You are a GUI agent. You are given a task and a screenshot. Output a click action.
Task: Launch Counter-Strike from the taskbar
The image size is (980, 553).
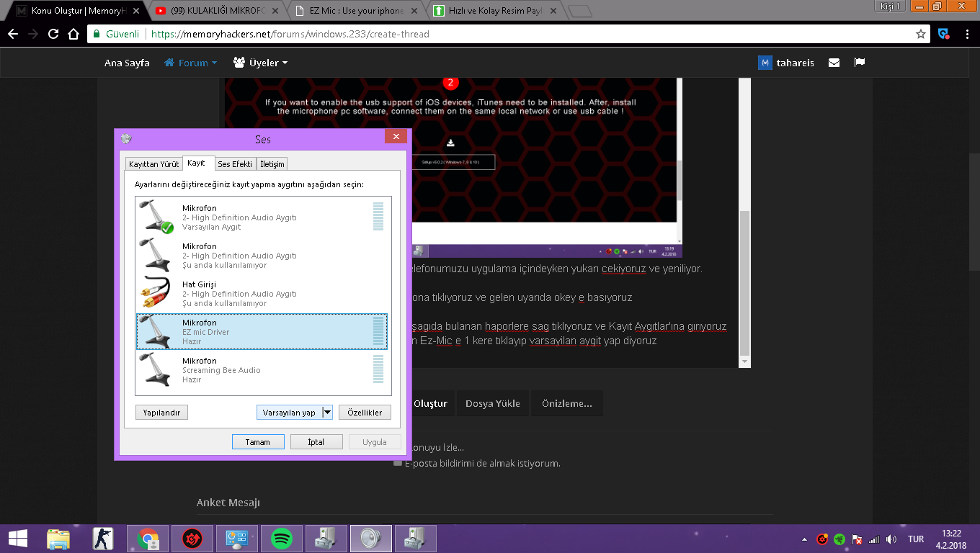[x=103, y=539]
